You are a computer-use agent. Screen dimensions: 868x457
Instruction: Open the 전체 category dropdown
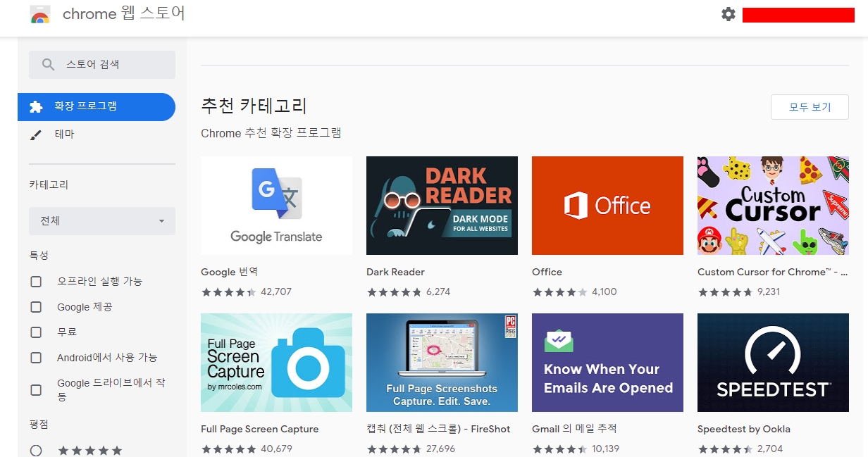tap(102, 220)
